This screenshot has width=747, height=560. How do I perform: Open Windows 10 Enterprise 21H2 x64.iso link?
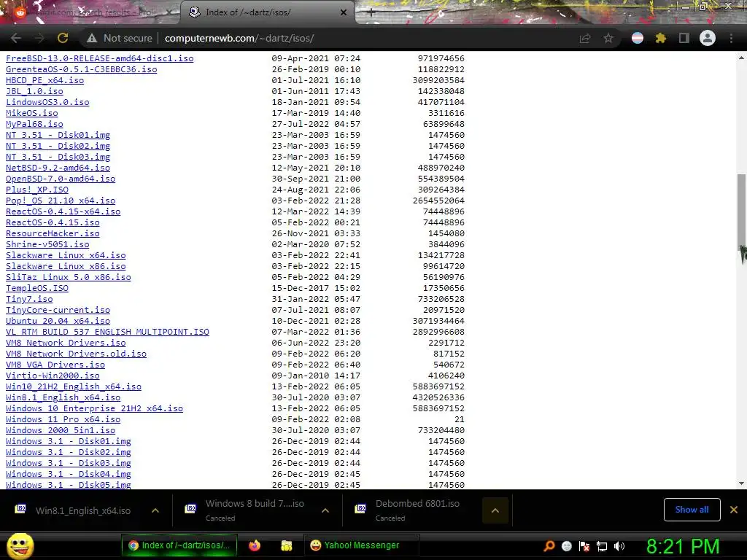coord(94,409)
